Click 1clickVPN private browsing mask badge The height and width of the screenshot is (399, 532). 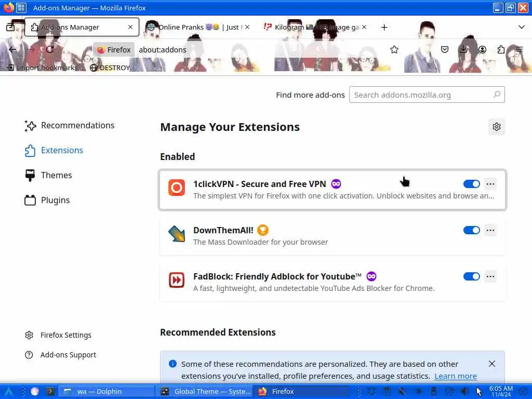click(x=336, y=184)
